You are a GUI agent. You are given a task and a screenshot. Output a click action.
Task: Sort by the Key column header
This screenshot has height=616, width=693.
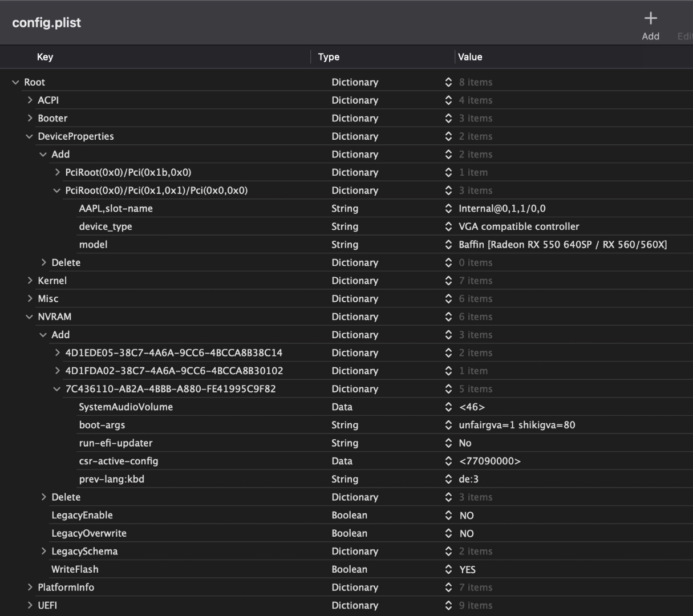coord(45,57)
